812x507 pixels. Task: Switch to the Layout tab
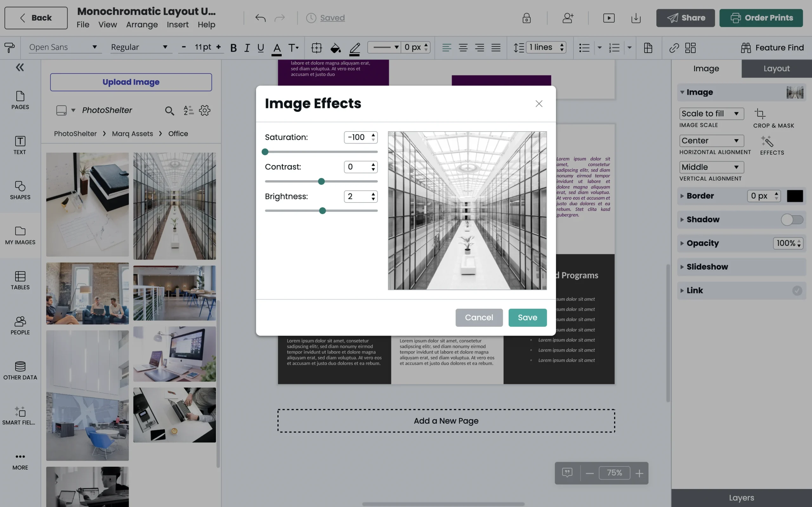coord(776,68)
